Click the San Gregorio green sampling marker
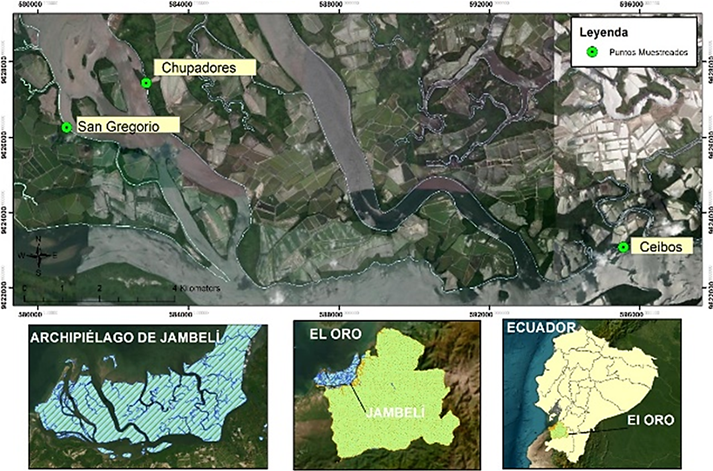 coord(67,127)
